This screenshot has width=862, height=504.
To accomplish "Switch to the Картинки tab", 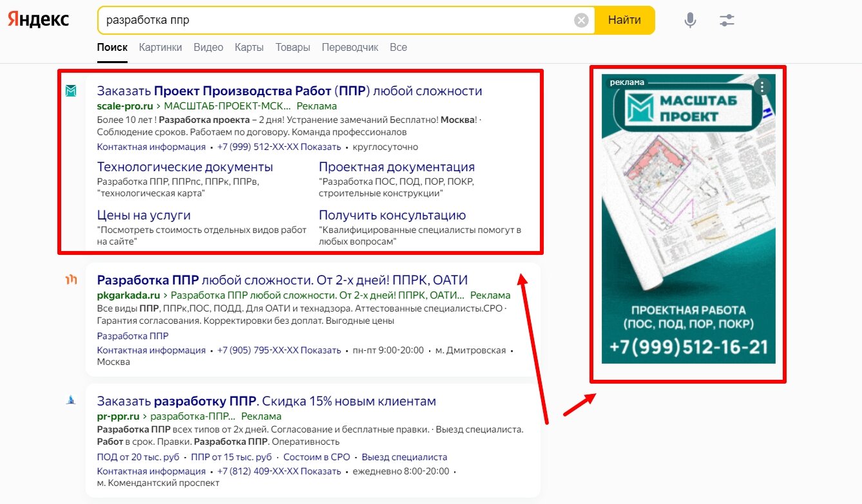I will pyautogui.click(x=160, y=47).
